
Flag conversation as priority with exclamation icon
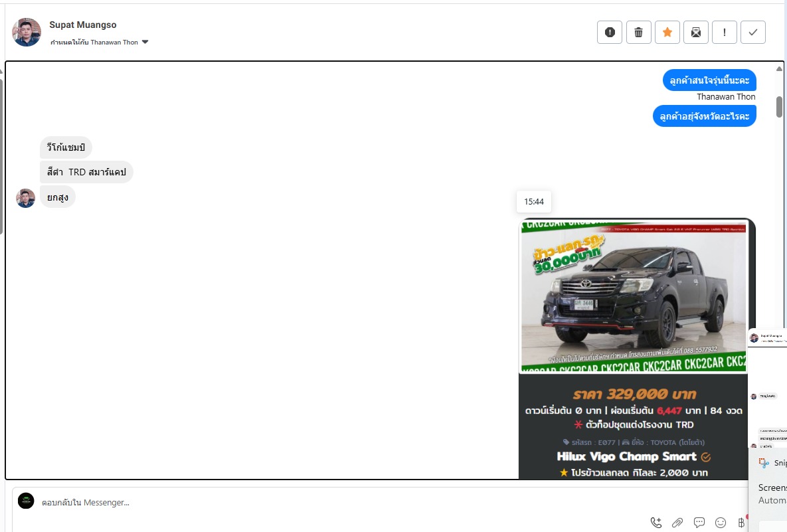pyautogui.click(x=725, y=32)
